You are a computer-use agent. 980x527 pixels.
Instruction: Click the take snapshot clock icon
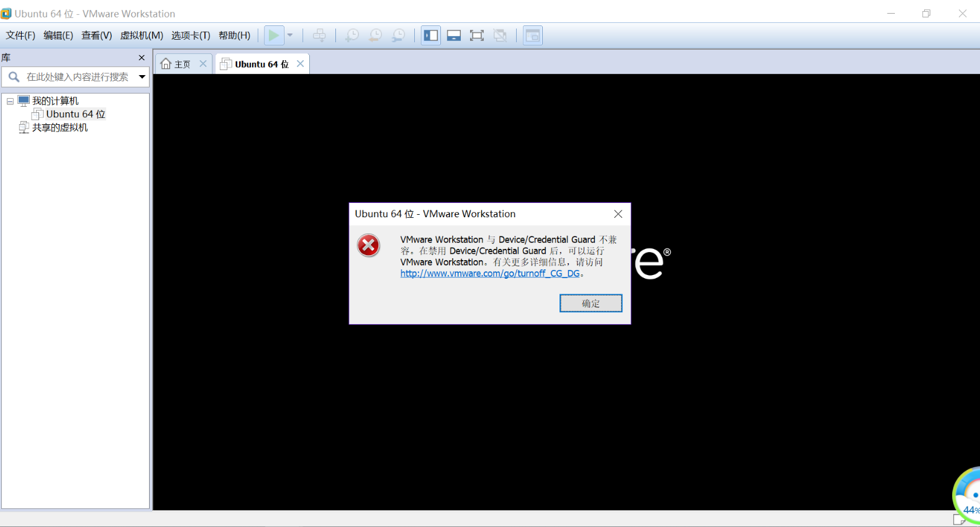point(352,35)
